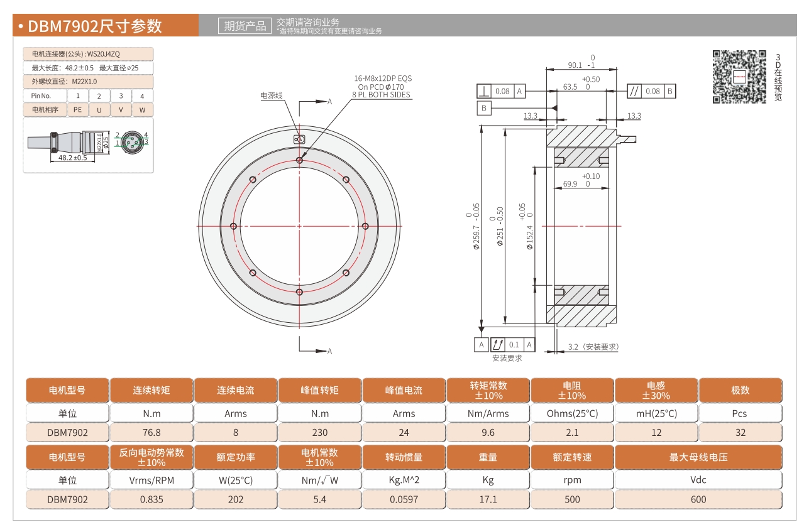This screenshot has width=804, height=532.
Task: Open the 3D在线预览 link text
Action: (778, 77)
